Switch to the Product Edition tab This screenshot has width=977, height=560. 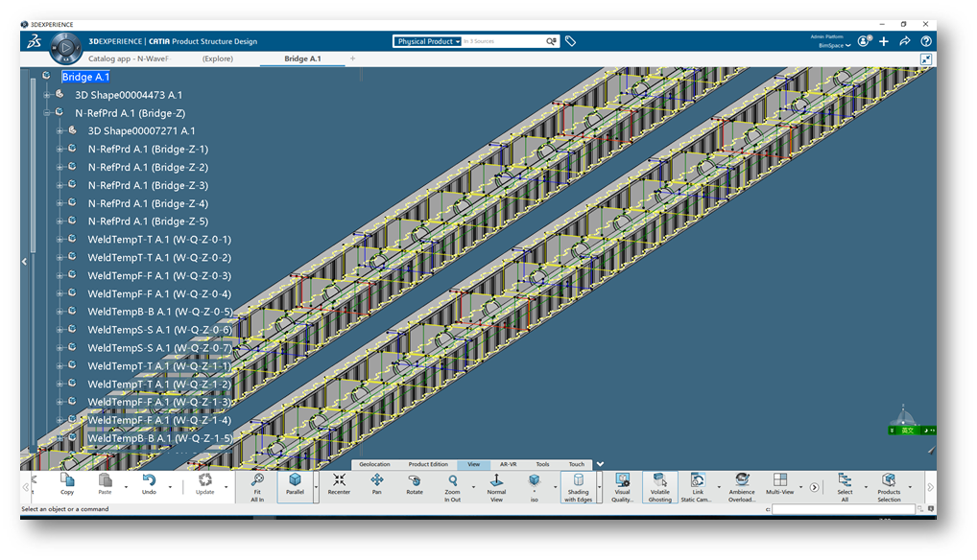click(x=428, y=464)
